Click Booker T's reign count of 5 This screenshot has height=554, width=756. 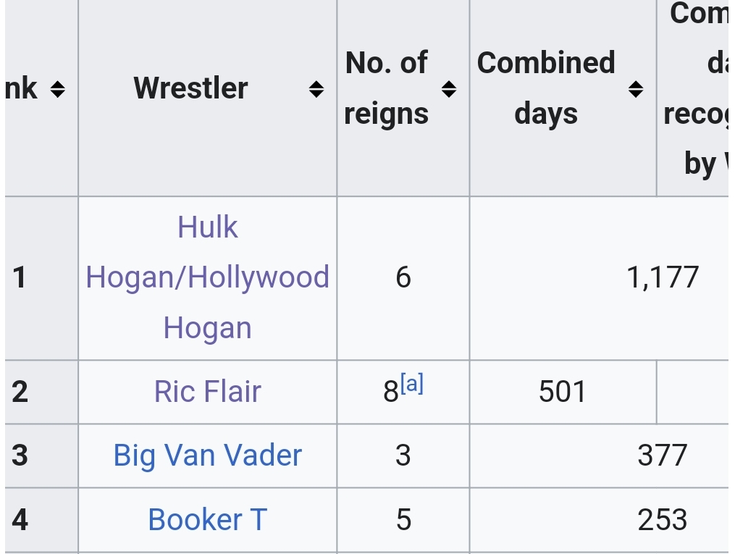[403, 519]
